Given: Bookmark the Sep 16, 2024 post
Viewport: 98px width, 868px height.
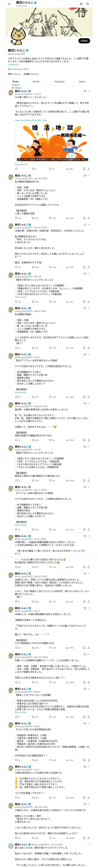Looking at the screenshot, I should [84, 218].
